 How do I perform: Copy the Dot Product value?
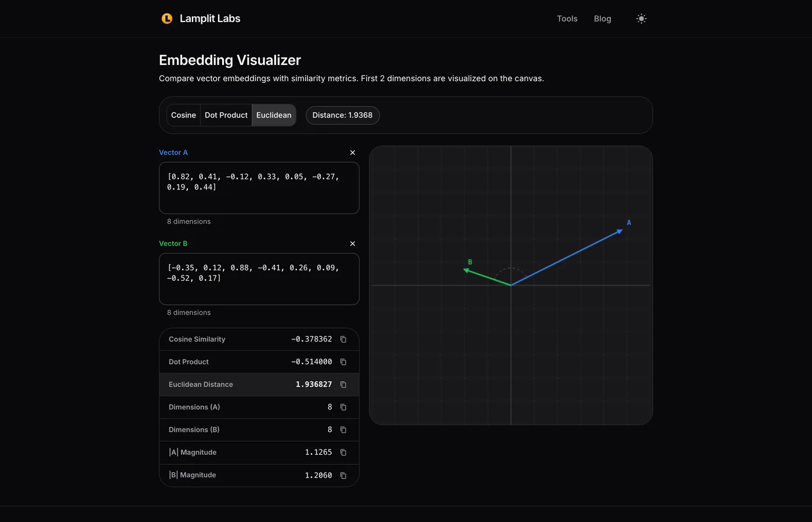point(343,362)
